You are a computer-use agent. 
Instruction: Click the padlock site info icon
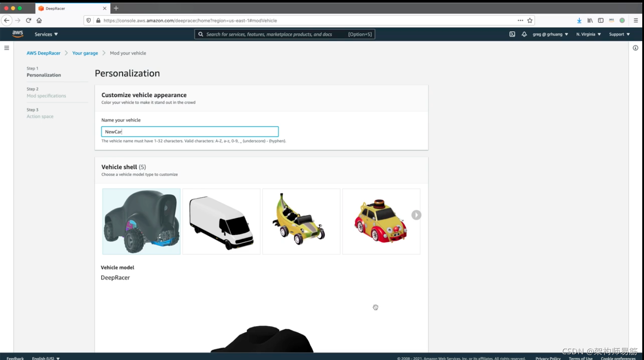coord(98,20)
